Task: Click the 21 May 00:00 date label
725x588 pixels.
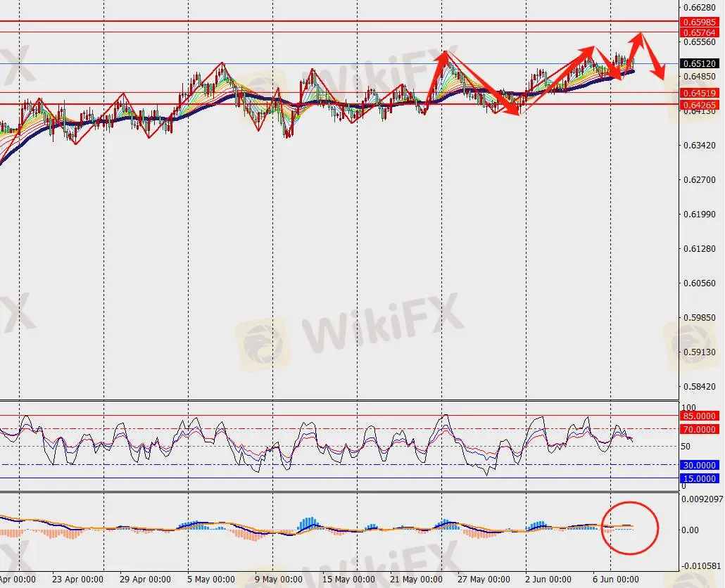Action: click(416, 580)
